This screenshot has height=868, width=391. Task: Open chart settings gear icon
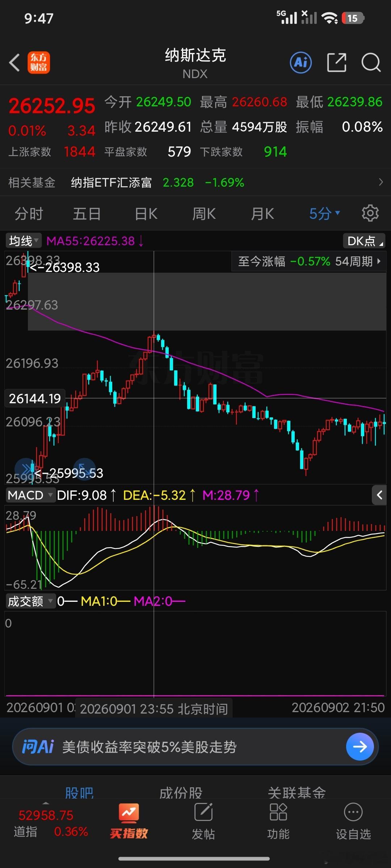370,213
